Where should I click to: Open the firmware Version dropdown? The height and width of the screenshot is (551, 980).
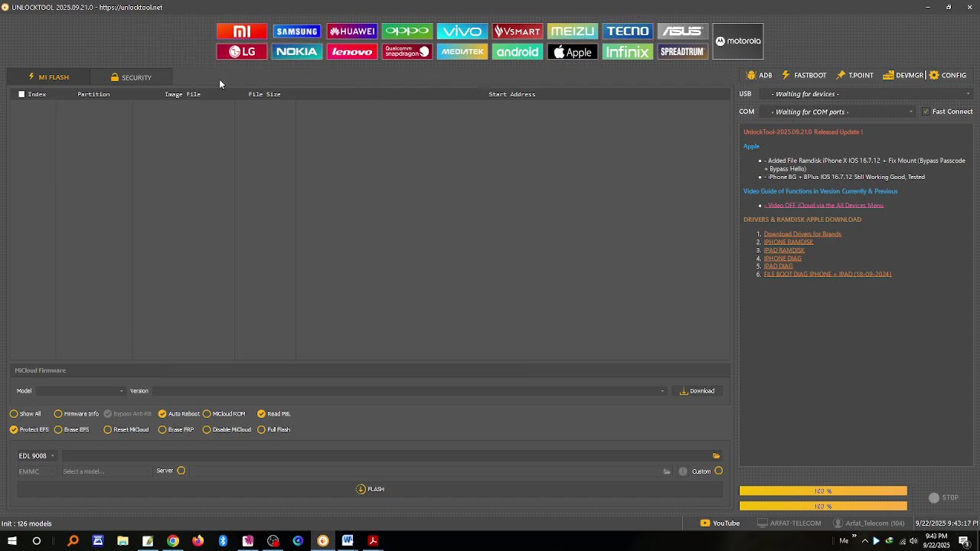pos(410,391)
